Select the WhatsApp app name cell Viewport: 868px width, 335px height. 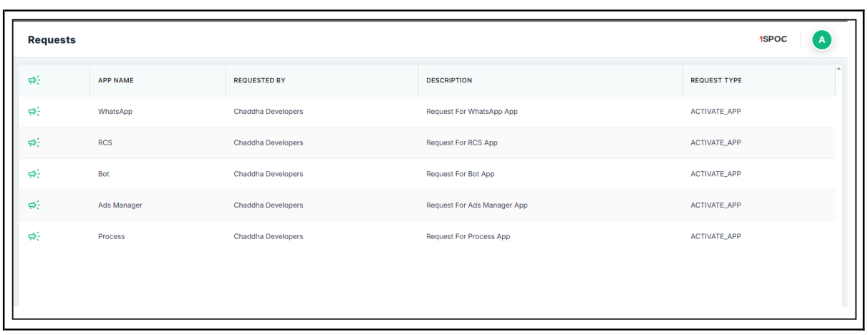(x=115, y=112)
